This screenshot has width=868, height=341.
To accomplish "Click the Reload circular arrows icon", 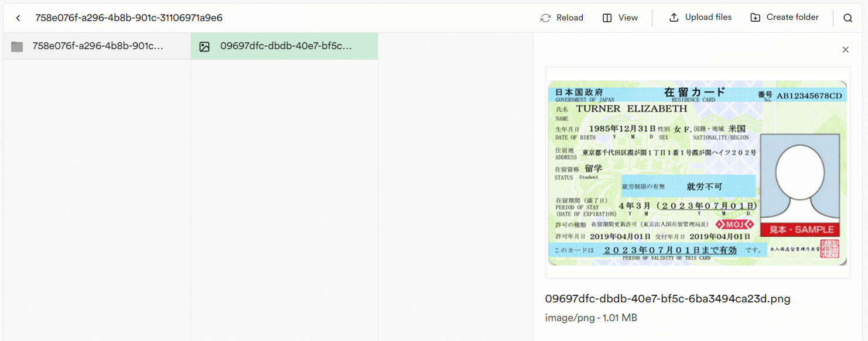I will 545,18.
